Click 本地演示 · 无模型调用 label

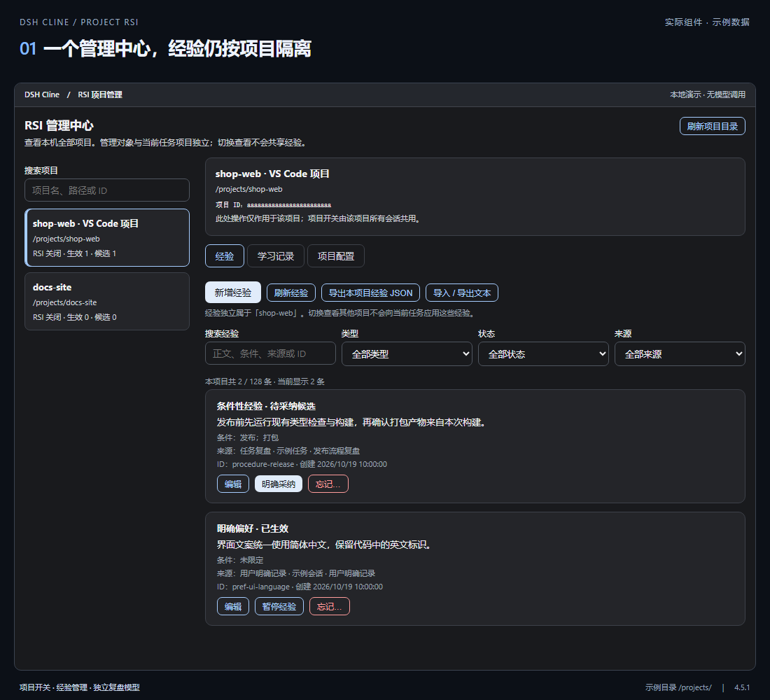point(708,94)
